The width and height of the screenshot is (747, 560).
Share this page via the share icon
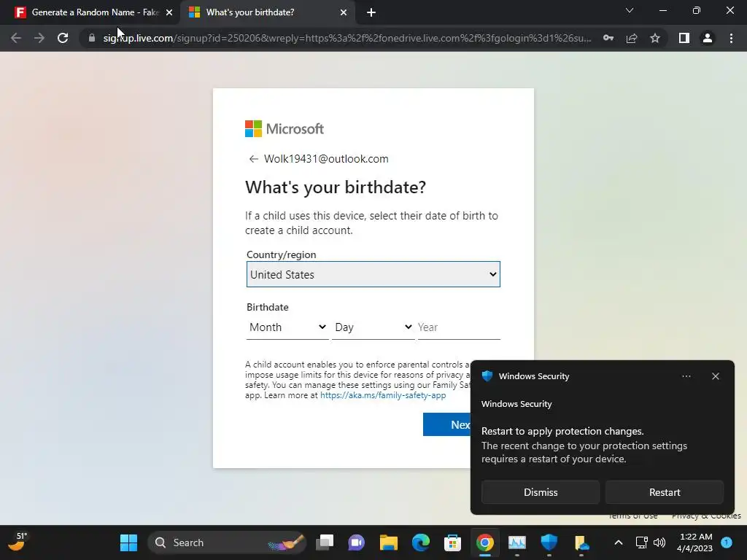pyautogui.click(x=632, y=38)
